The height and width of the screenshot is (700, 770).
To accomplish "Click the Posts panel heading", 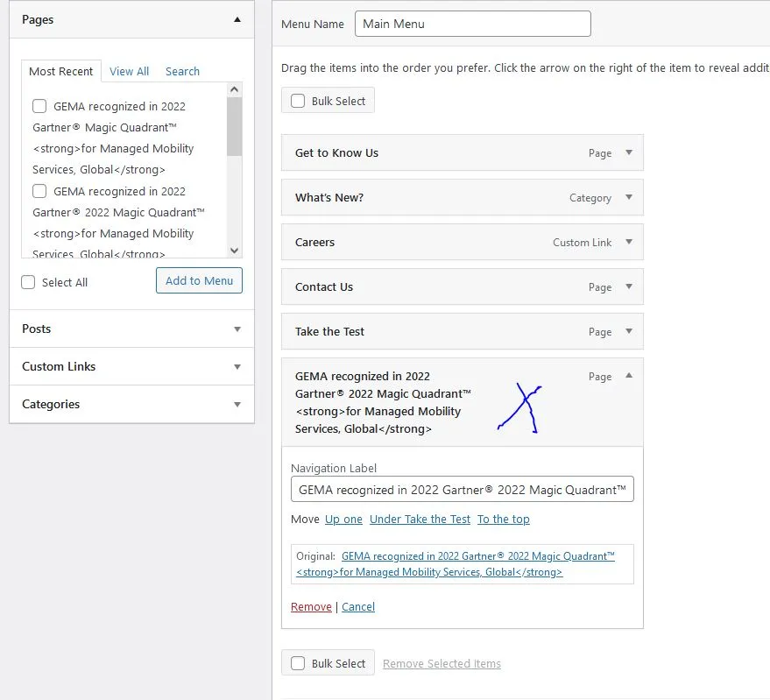I will pyautogui.click(x=36, y=329).
